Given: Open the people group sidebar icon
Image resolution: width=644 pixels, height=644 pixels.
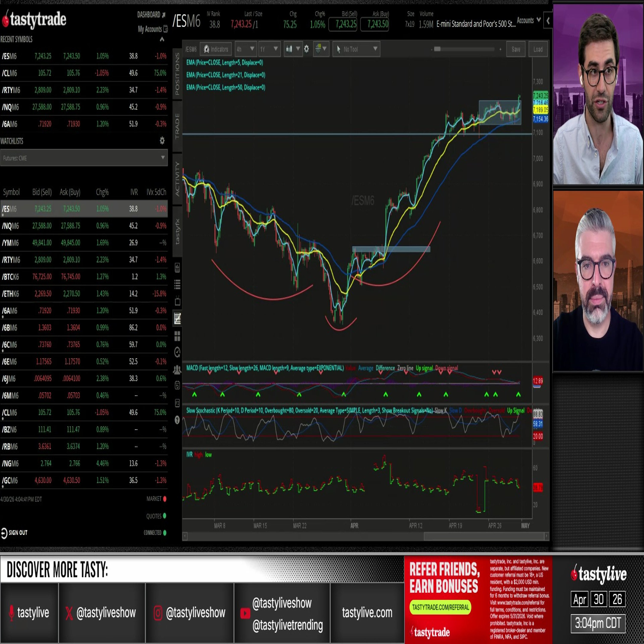Looking at the screenshot, I should coord(177,369).
